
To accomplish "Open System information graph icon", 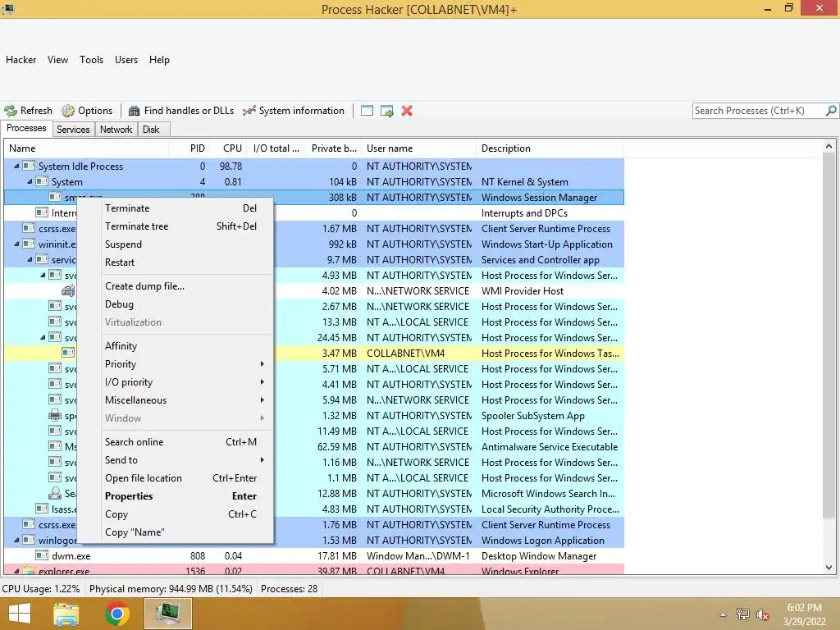I will 249,111.
